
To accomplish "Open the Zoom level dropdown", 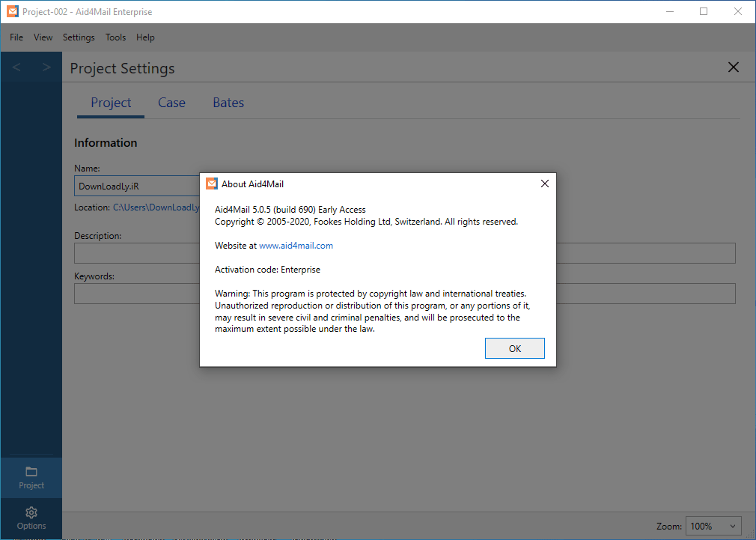I will coord(713,526).
